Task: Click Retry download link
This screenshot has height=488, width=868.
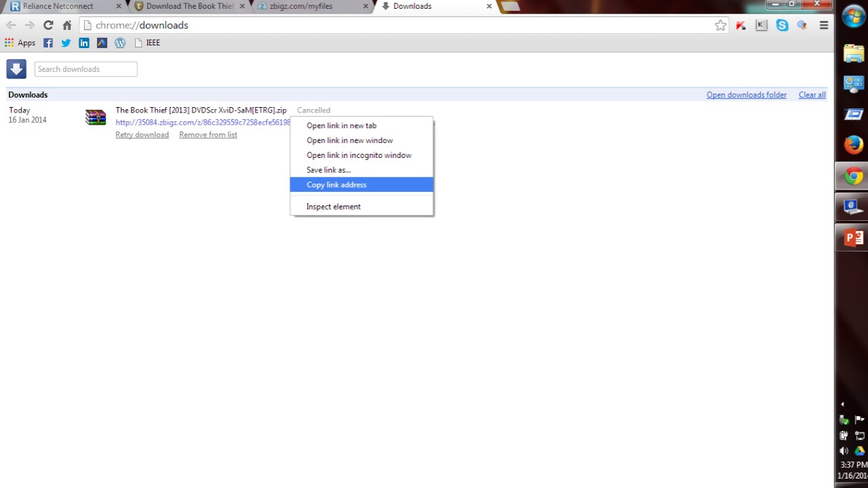Action: click(x=142, y=135)
